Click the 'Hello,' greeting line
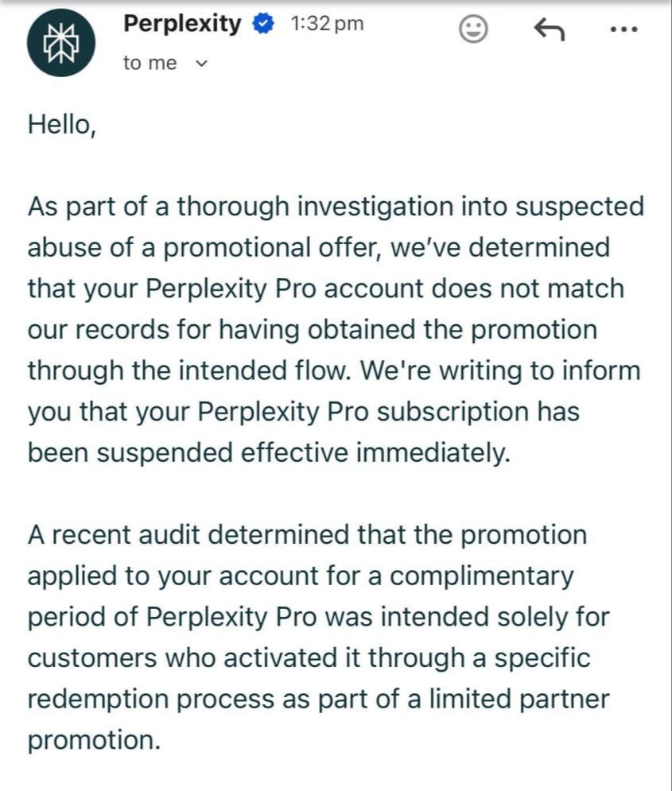 (x=62, y=125)
